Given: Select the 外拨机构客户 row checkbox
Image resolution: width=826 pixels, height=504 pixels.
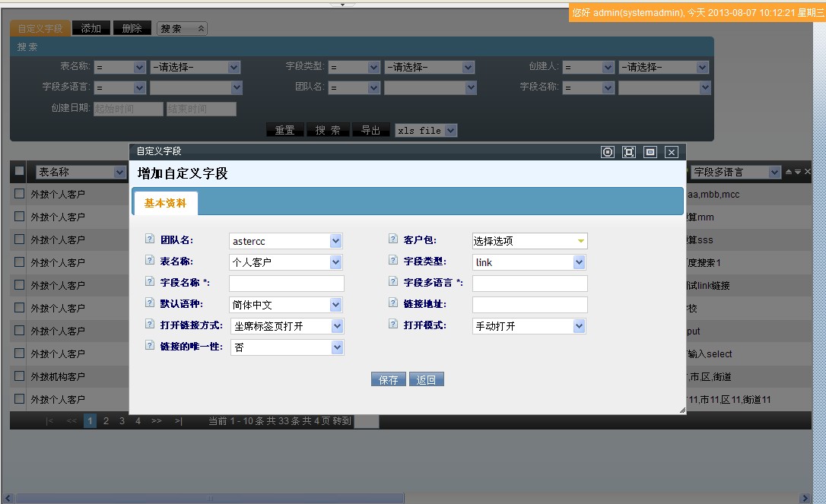Looking at the screenshot, I should pos(20,376).
